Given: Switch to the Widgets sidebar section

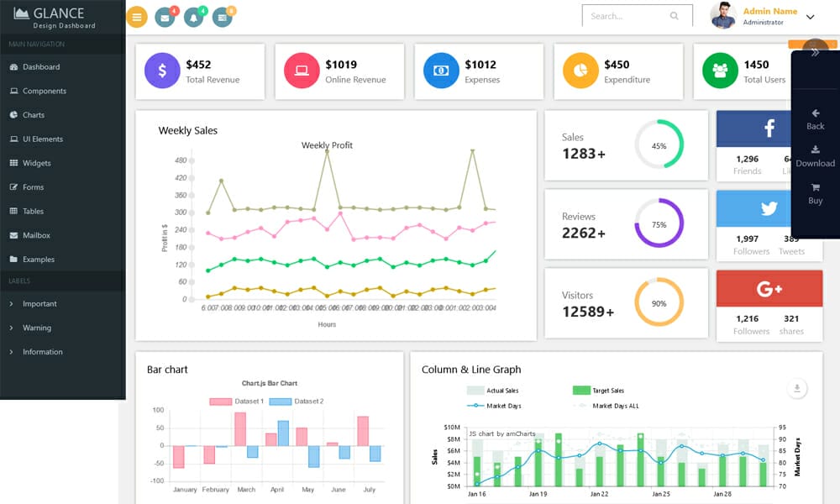Looking at the screenshot, I should point(38,163).
